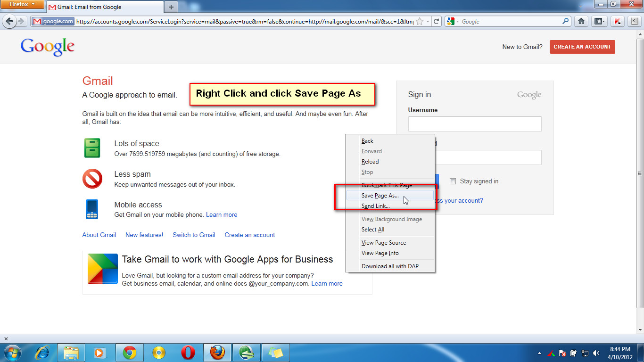
Task: Click the CREATE AN ACCOUNT button
Action: click(x=582, y=47)
